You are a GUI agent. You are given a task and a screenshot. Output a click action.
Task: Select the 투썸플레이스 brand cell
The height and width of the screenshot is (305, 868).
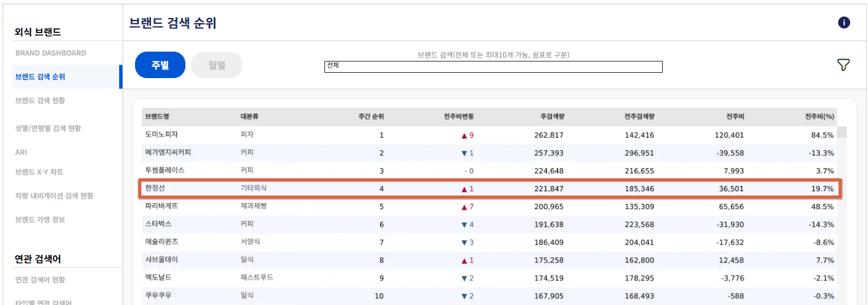tap(165, 170)
